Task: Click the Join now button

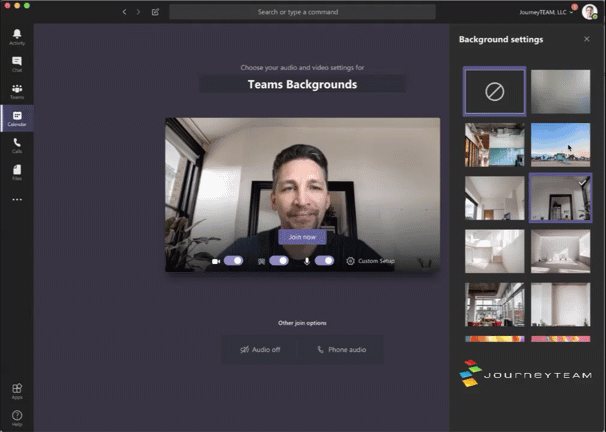Action: click(302, 237)
